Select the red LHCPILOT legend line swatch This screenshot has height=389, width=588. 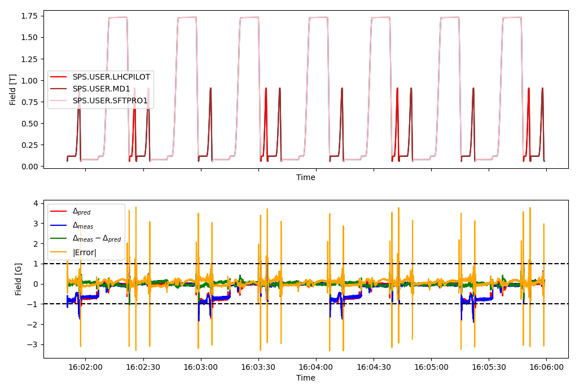[59, 77]
